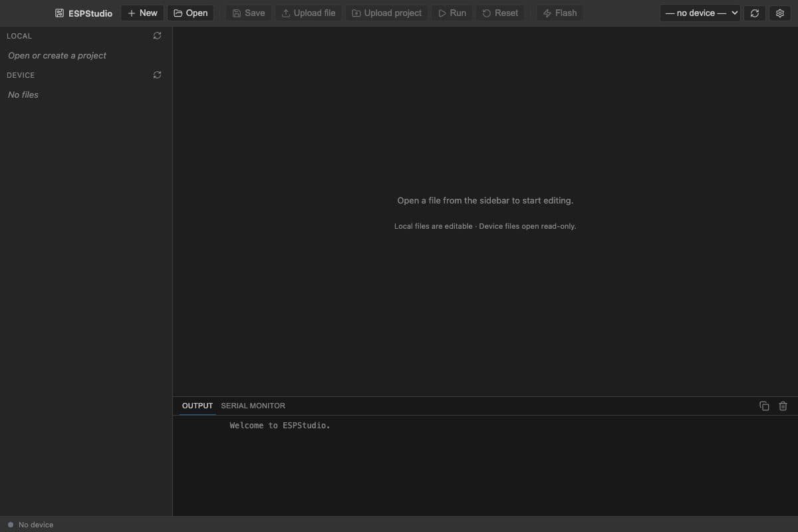
Task: Click the Upload project button
Action: point(386,13)
